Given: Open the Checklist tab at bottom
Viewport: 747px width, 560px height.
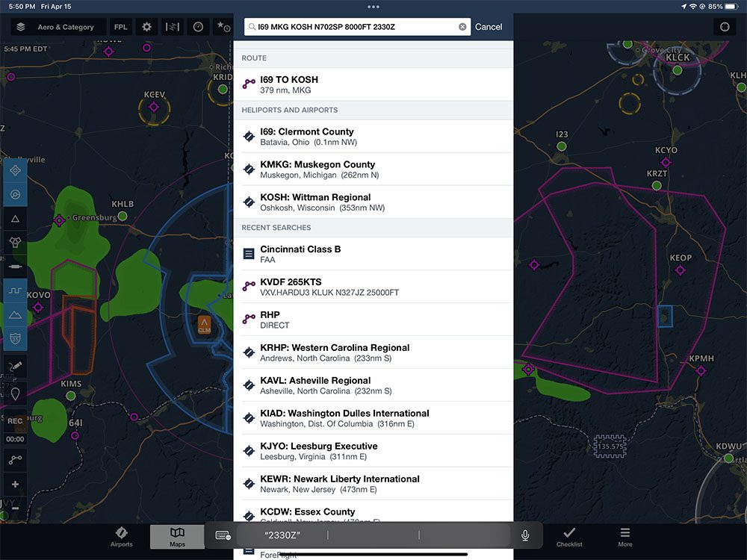Looking at the screenshot, I should (x=569, y=535).
